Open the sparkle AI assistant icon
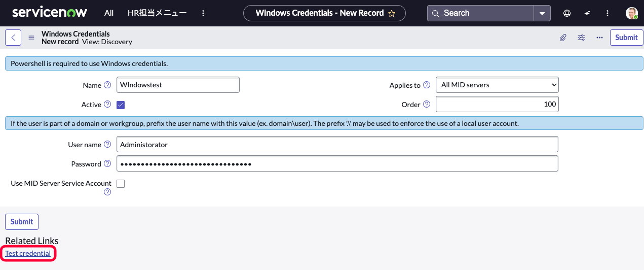 (x=587, y=13)
